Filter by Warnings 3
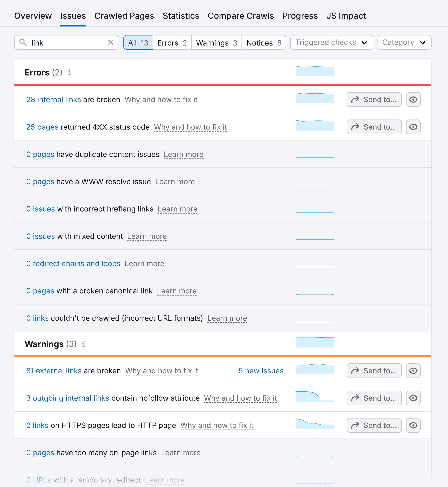448x487 pixels. tap(216, 42)
